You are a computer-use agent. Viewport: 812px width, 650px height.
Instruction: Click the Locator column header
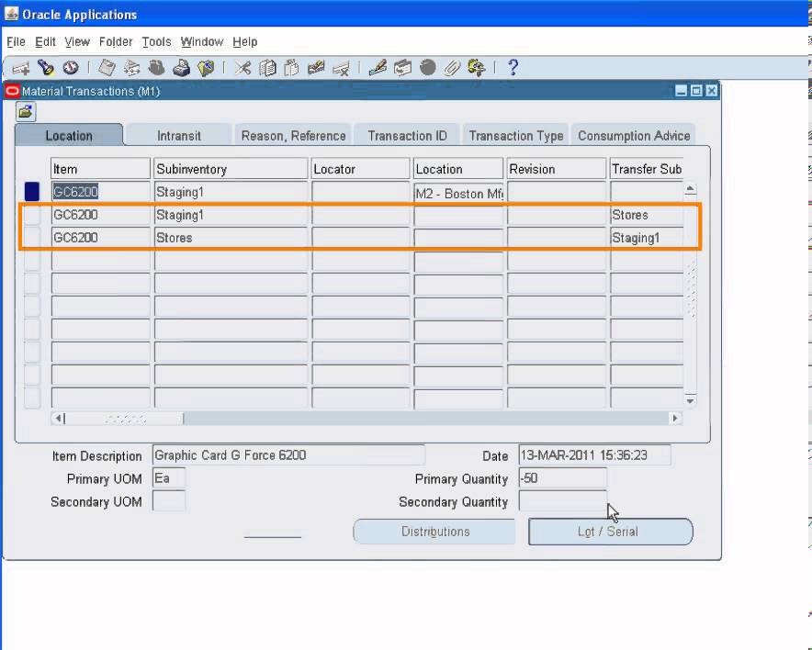pyautogui.click(x=360, y=169)
